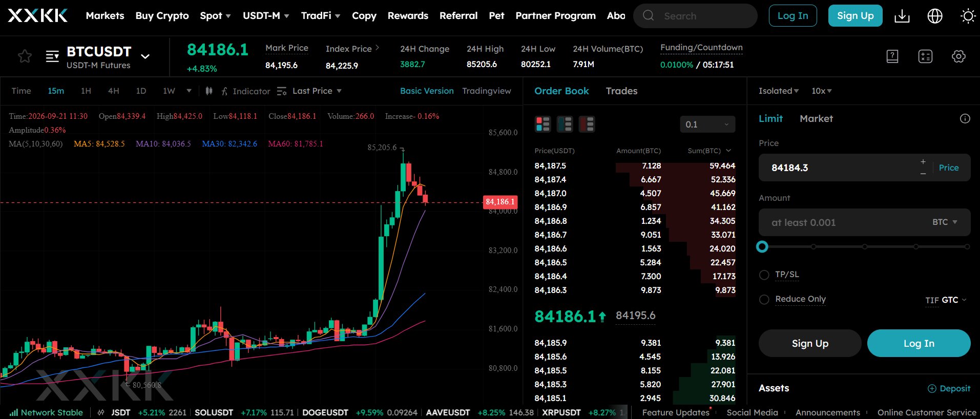Enable the TP/SL option
This screenshot has width=980, height=419.
pyautogui.click(x=764, y=275)
